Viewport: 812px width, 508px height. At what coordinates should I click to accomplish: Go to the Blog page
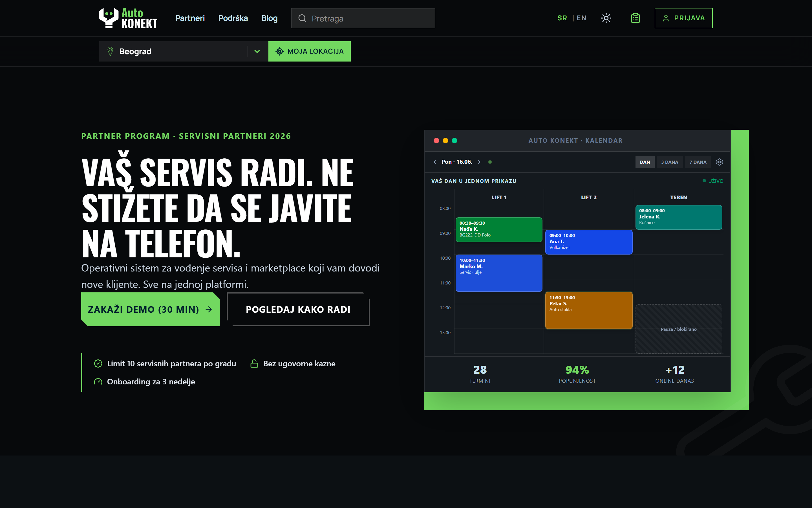pyautogui.click(x=270, y=18)
